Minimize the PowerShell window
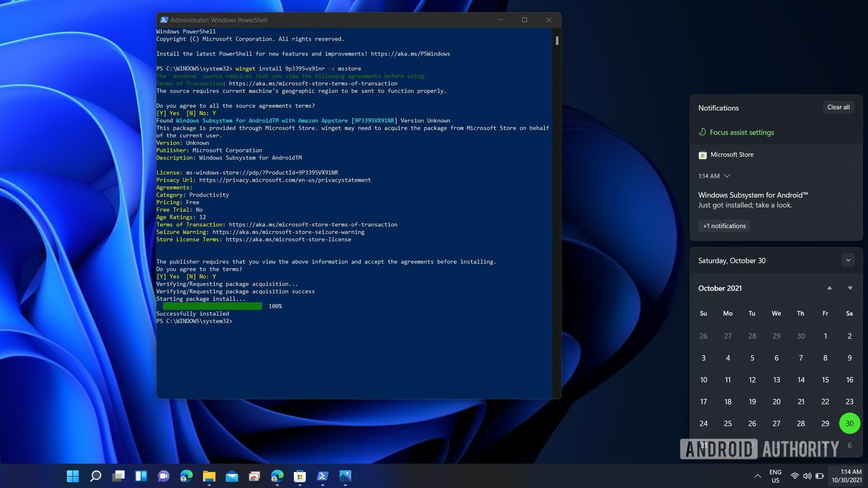The width and height of the screenshot is (868, 488). [500, 20]
